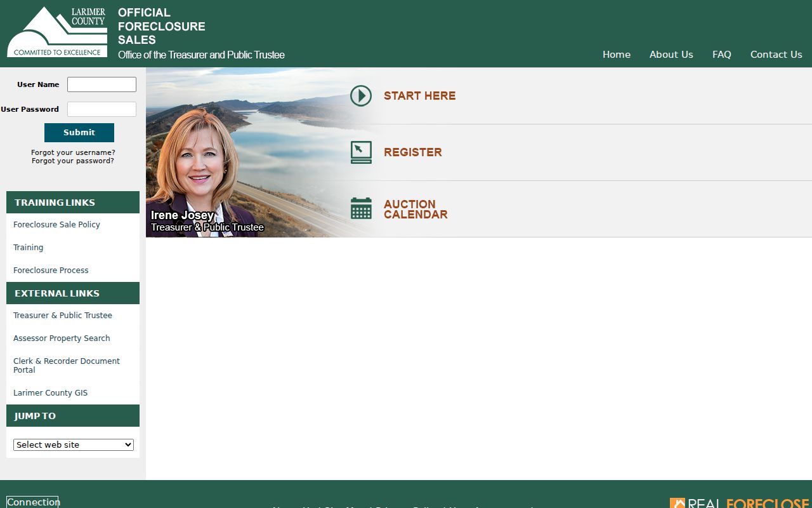Click the Larimer County logo
This screenshot has height=508, width=812.
point(56,32)
